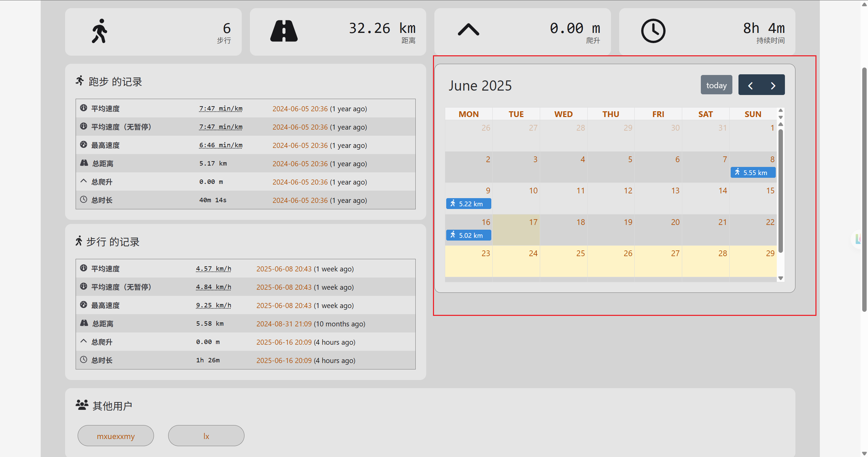Open user lx profile
The image size is (868, 457).
click(206, 436)
